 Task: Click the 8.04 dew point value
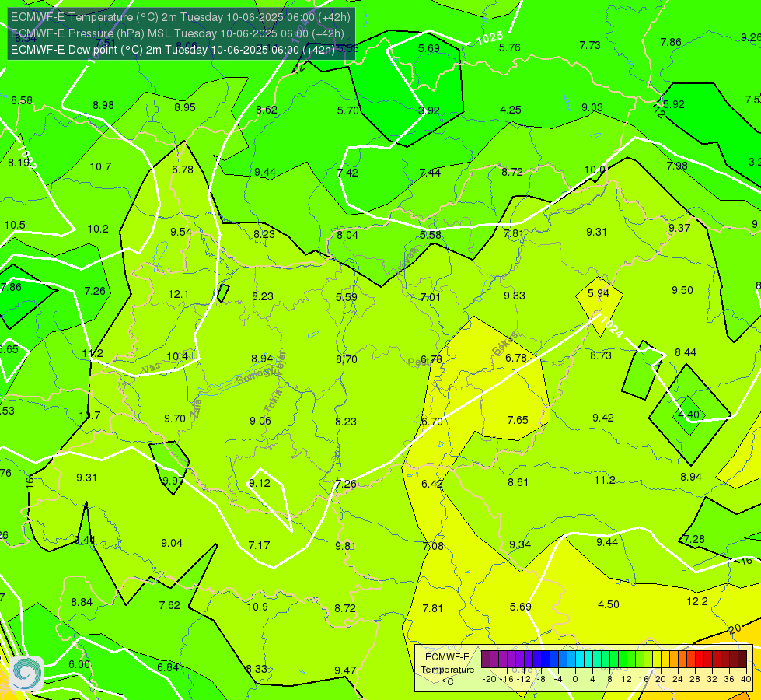(x=347, y=235)
